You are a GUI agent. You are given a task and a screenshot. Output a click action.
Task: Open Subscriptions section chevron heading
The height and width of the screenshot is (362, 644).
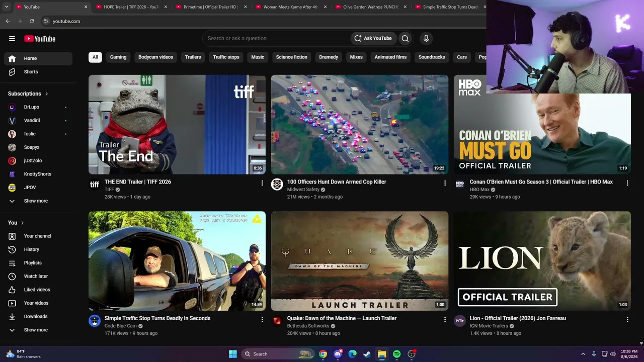28,94
